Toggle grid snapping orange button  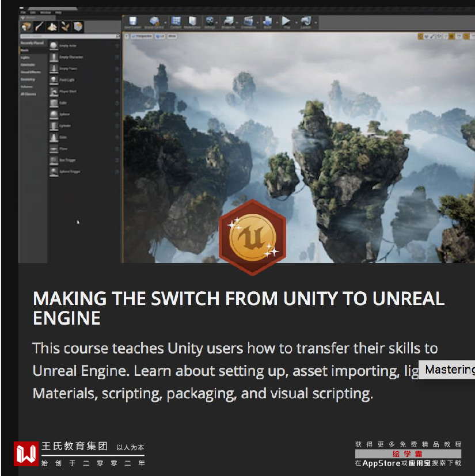[x=451, y=37]
